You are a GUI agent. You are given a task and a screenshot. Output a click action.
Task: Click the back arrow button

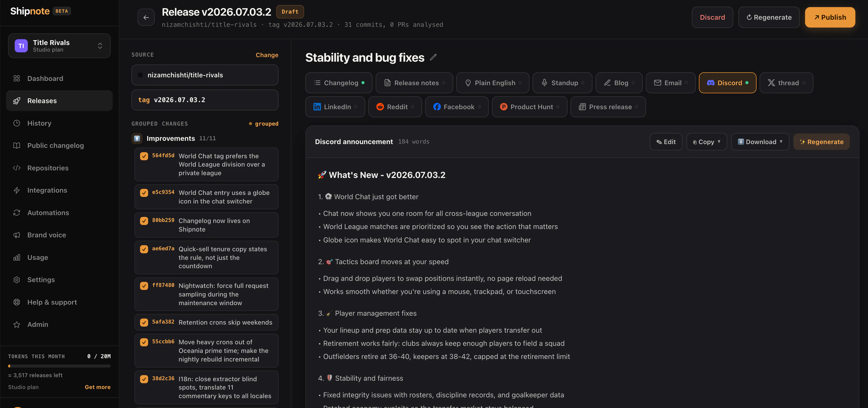(x=146, y=17)
